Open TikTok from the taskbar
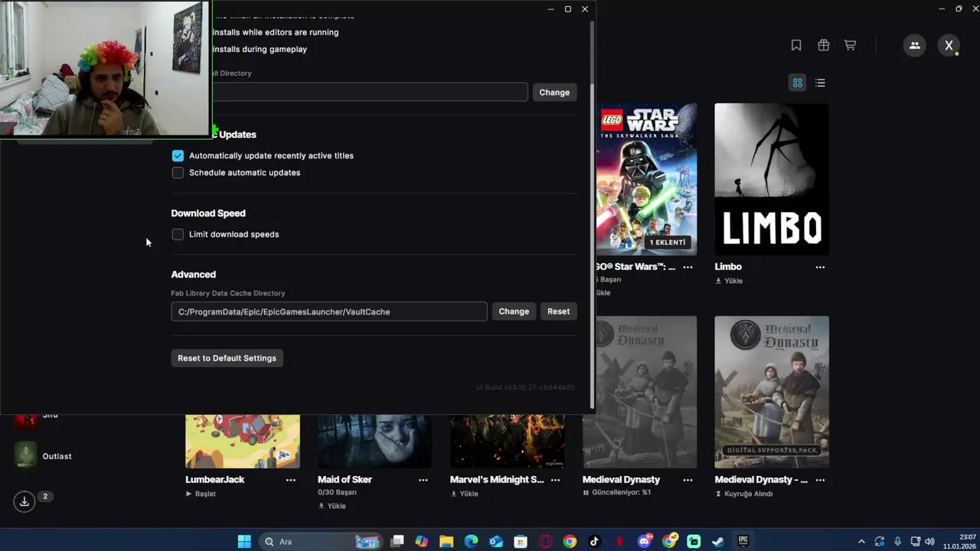The height and width of the screenshot is (551, 980). coord(595,542)
